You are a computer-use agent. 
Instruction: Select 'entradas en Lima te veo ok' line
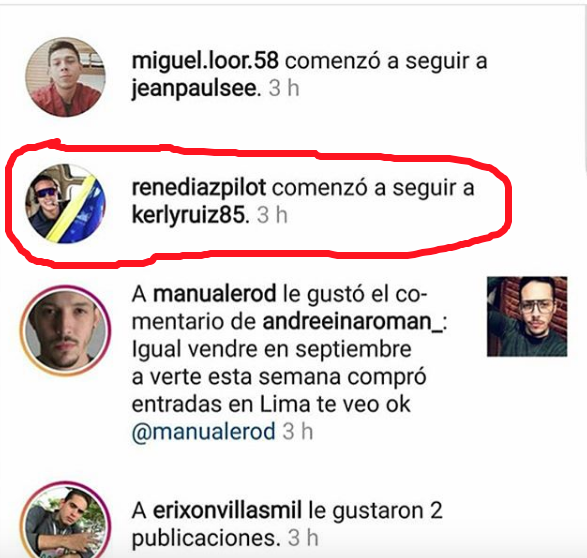point(271,404)
